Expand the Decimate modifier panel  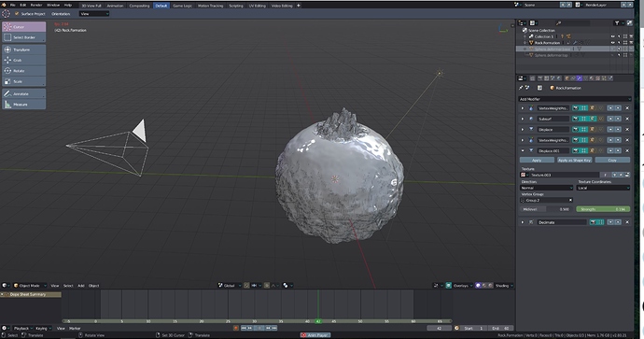[x=523, y=222]
